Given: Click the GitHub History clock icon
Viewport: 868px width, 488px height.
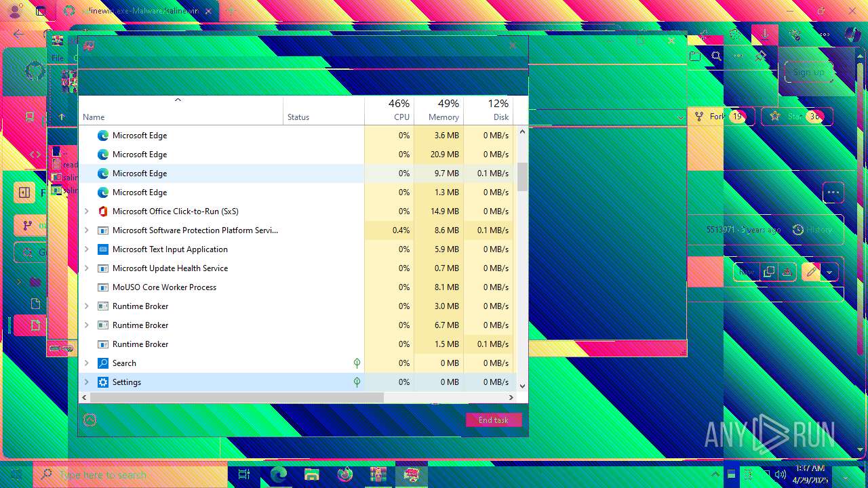Looking at the screenshot, I should coord(798,230).
